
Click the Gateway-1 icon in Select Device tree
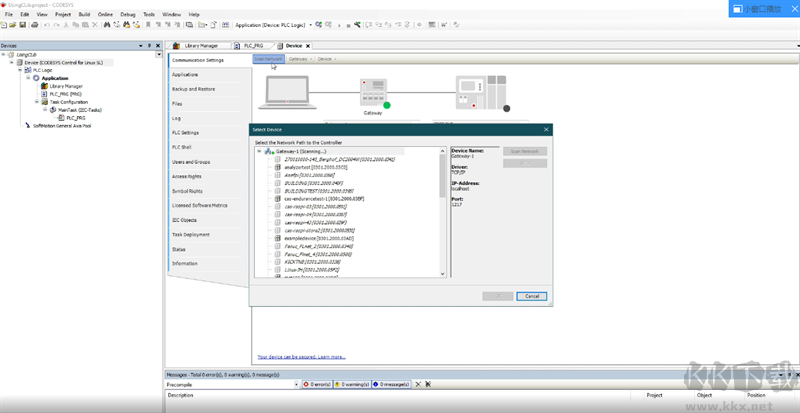269,151
